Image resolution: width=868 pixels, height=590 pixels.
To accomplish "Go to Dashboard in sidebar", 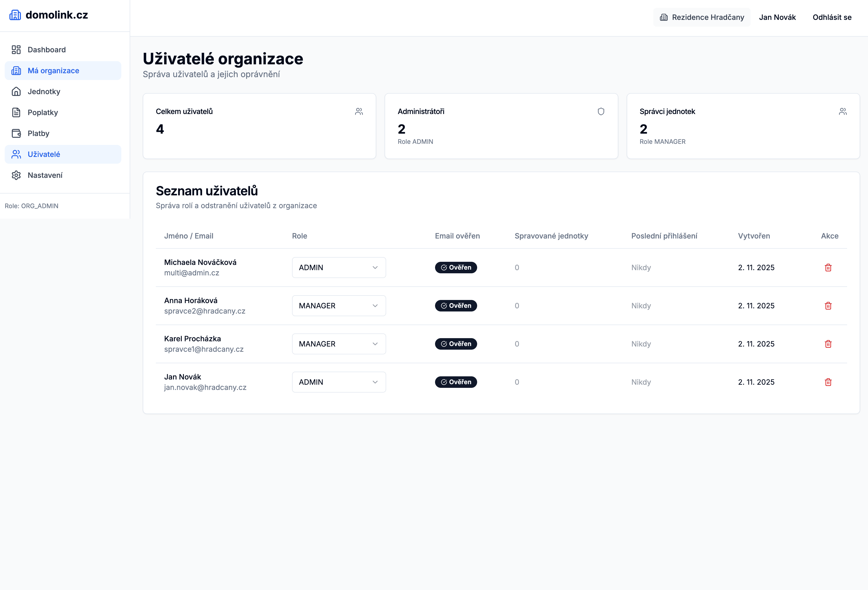I will point(46,50).
